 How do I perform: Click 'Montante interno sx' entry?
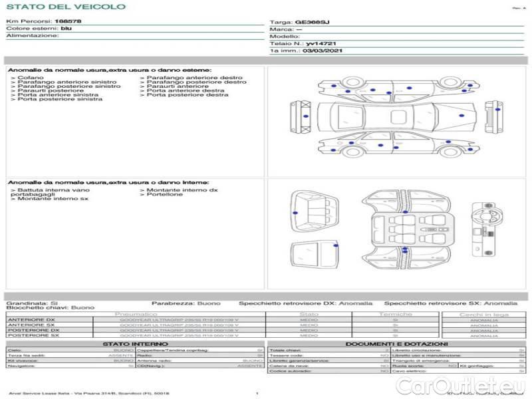pos(49,198)
